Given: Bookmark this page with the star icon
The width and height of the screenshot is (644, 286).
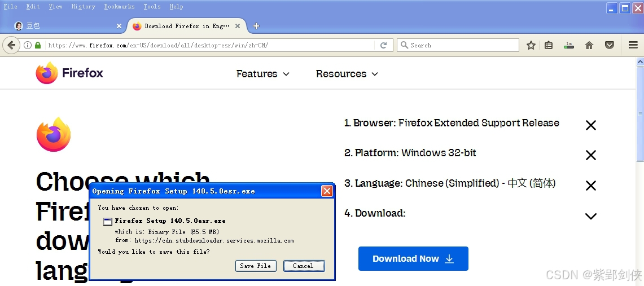Looking at the screenshot, I should click(x=531, y=45).
